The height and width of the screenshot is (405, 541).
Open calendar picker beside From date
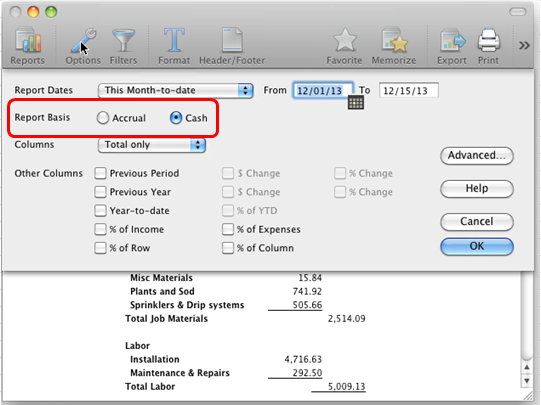[356, 102]
